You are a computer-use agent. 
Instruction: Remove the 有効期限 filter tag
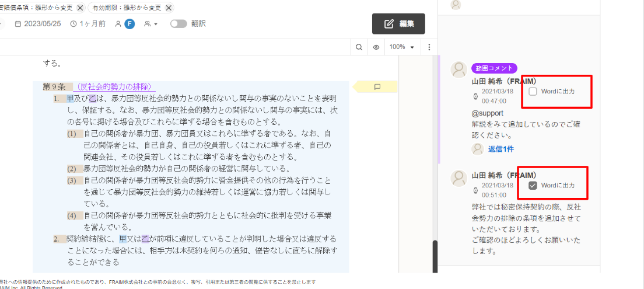(x=169, y=8)
